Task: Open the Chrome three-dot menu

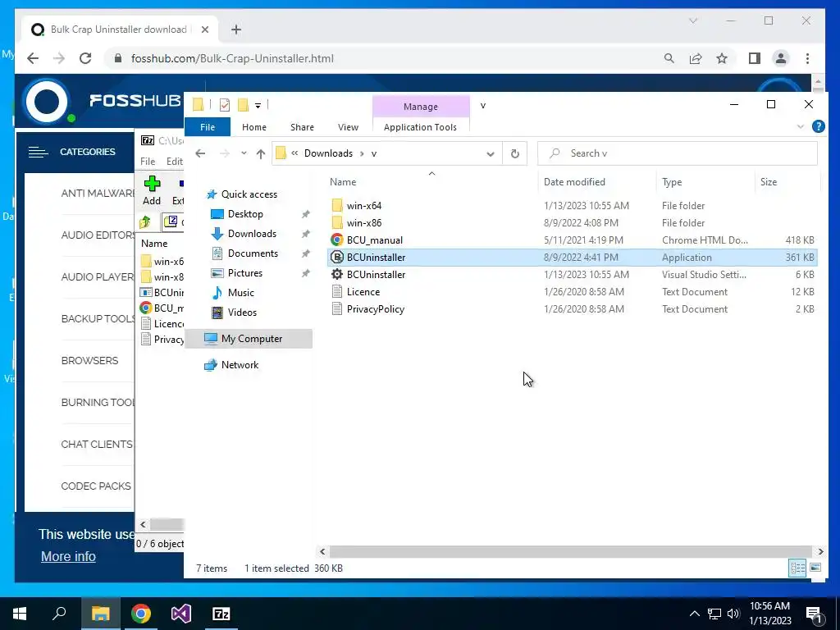Action: (807, 58)
